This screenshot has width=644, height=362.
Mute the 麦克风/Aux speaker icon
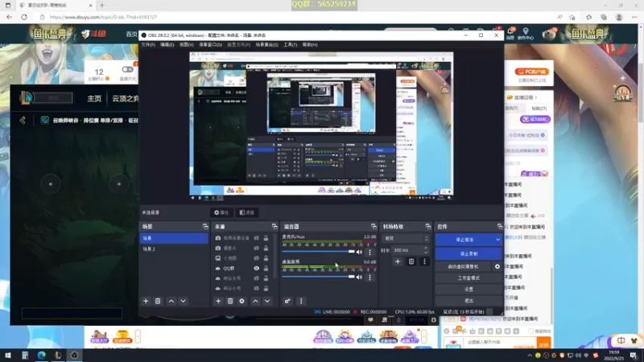(359, 252)
